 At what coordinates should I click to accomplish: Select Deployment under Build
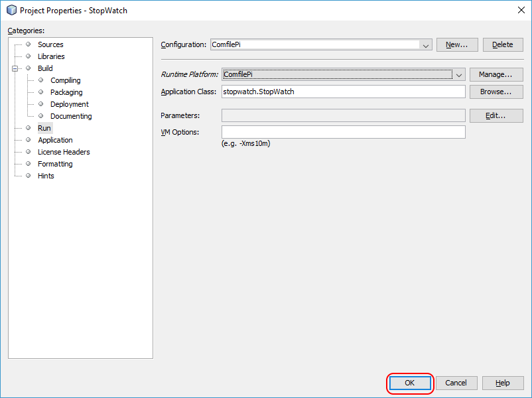click(69, 104)
